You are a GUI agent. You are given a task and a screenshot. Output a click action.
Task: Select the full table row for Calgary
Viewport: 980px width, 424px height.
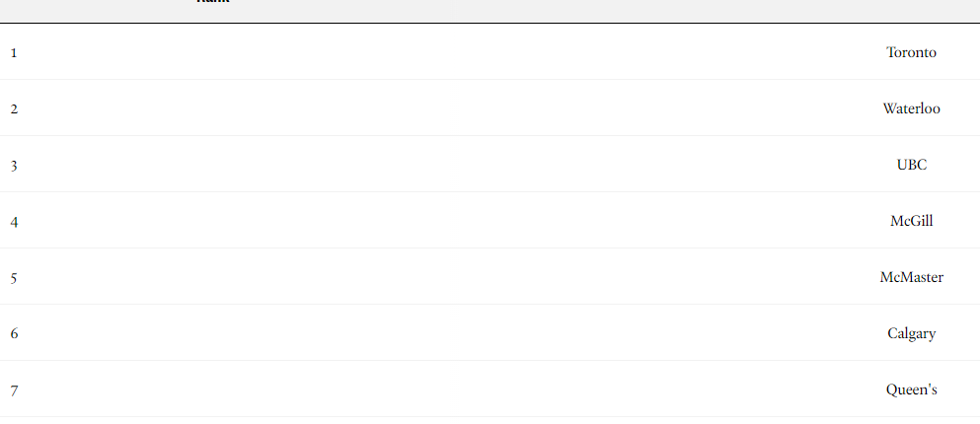(490, 333)
